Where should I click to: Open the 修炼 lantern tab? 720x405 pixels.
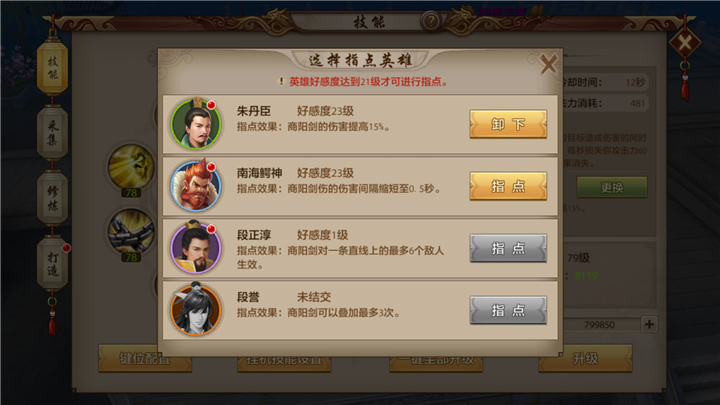click(x=52, y=198)
